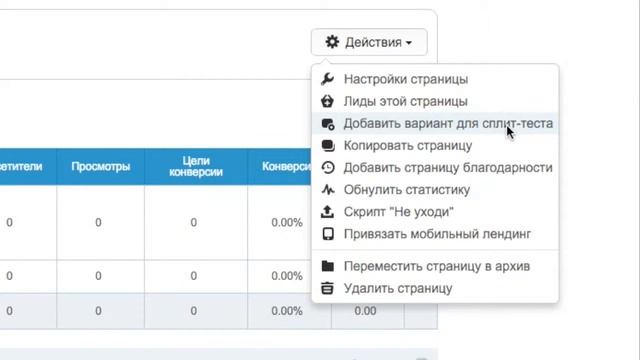Click the gear icon in Действия button
The height and width of the screenshot is (360, 640).
pos(332,42)
